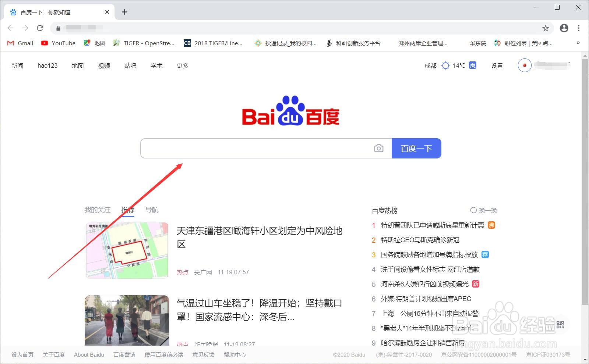Open hot topic about 特斯拉CEO马斯克确诊新冠
589x364 pixels.
pos(420,240)
